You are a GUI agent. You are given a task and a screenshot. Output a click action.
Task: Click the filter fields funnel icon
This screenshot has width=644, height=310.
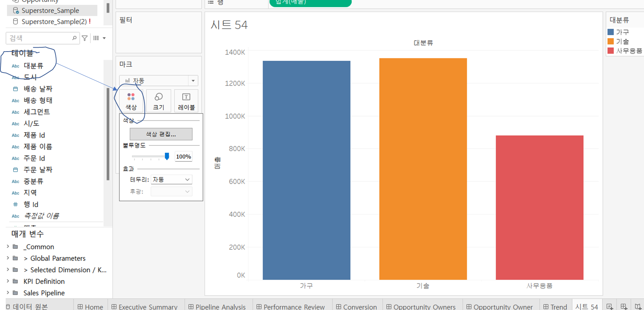coord(85,38)
